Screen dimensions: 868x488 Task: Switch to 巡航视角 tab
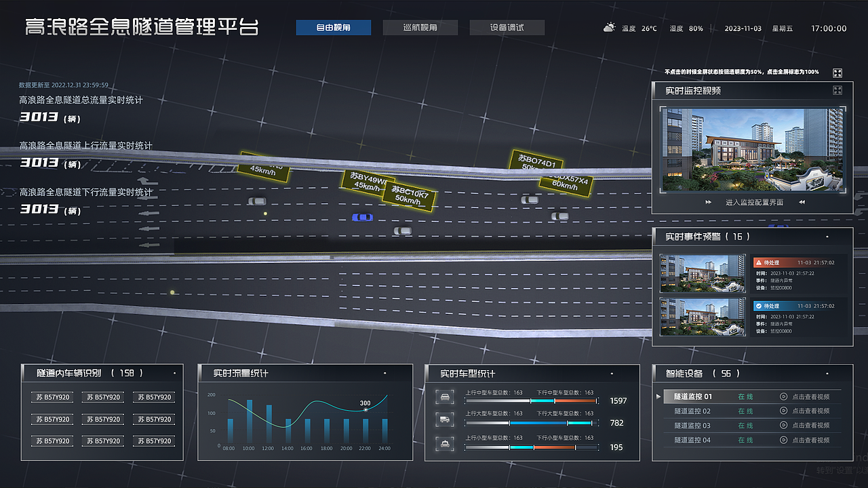click(420, 28)
